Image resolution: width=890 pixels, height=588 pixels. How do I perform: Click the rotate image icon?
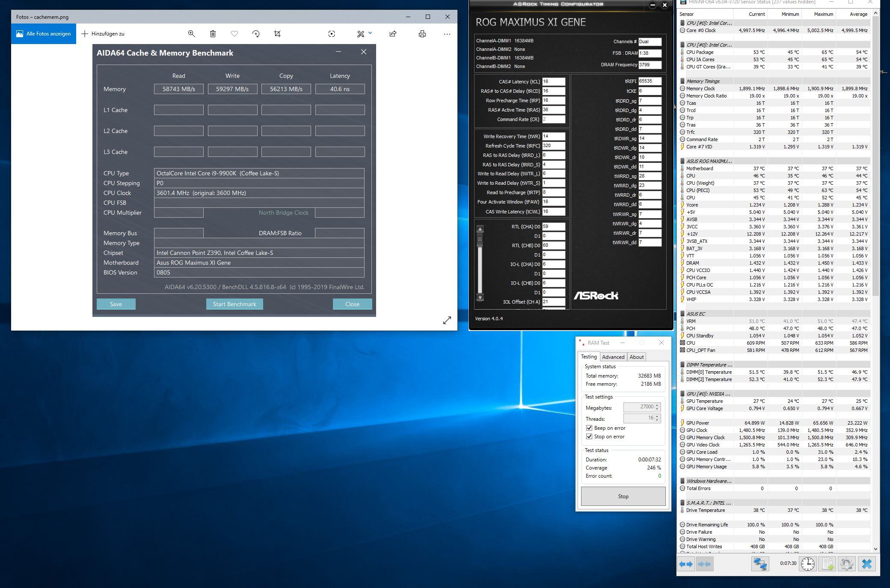point(256,34)
